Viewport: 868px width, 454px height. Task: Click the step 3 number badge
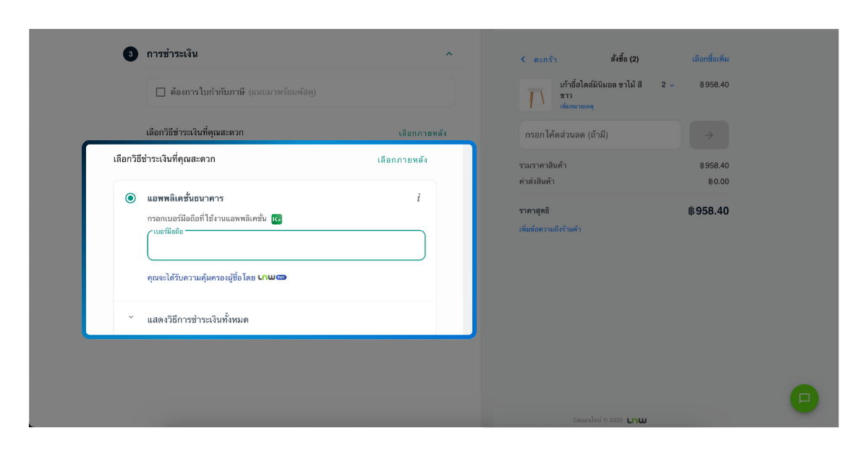[130, 54]
